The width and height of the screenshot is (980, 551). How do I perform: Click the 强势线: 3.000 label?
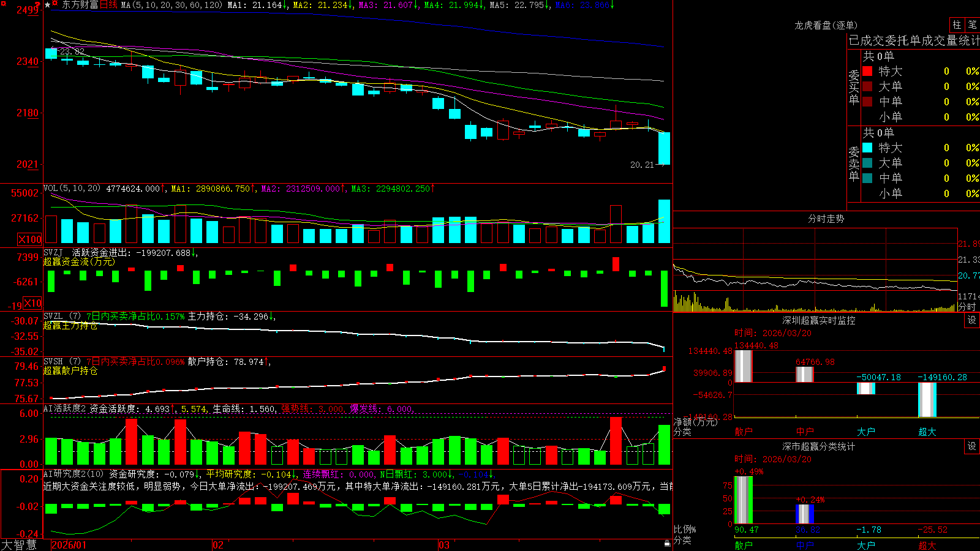(312, 409)
